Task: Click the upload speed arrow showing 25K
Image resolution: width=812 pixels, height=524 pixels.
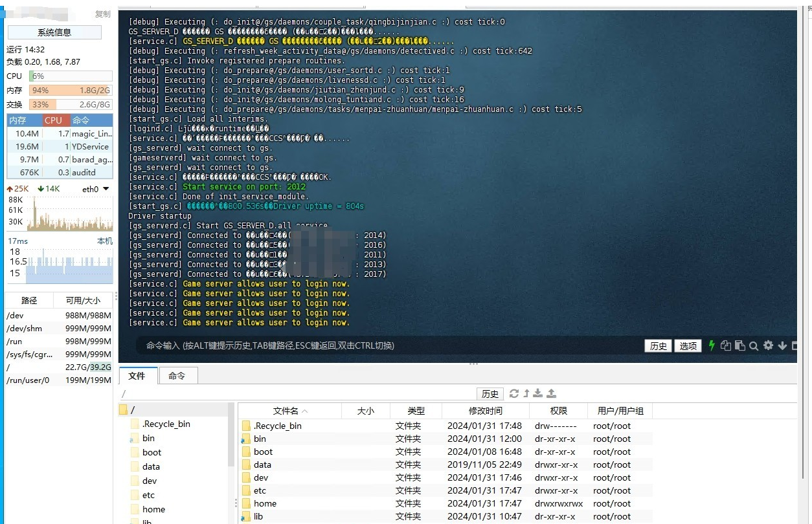Action: tap(10, 189)
